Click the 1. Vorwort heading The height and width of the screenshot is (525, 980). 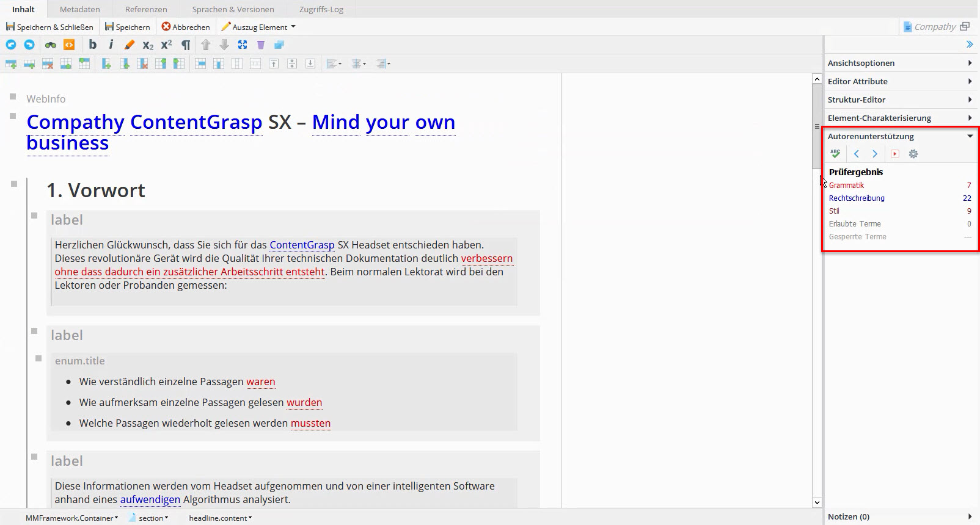tap(96, 190)
